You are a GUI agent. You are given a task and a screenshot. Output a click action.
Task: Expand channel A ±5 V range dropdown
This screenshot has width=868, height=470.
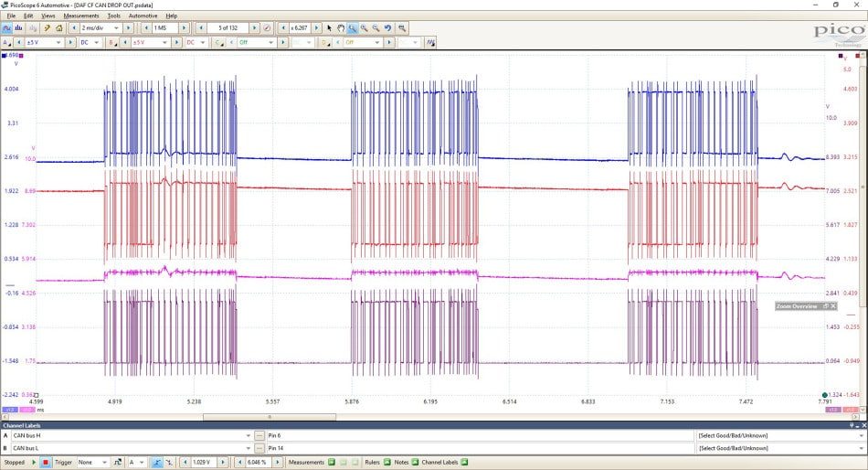44,43
